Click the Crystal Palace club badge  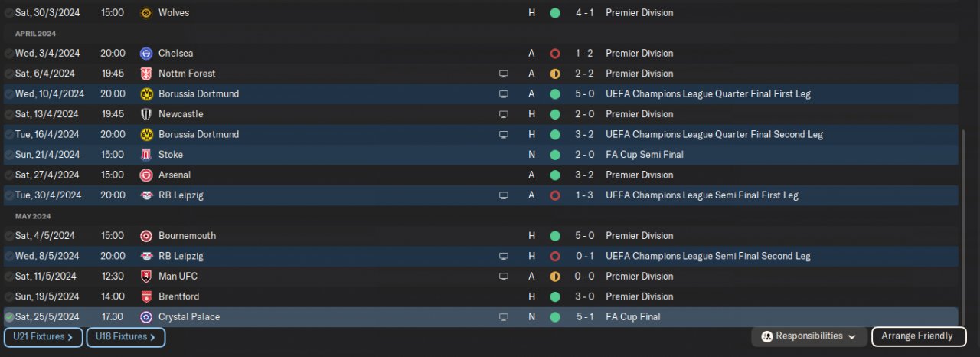pos(146,317)
